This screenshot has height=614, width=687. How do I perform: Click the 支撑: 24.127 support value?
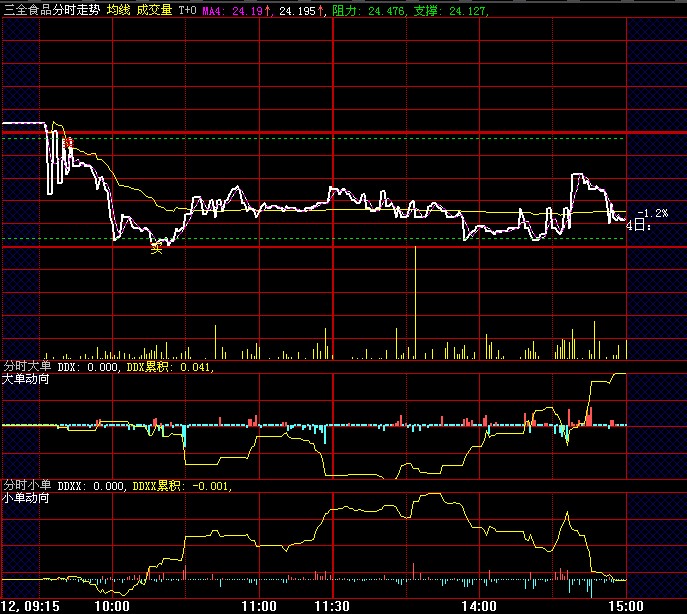[x=450, y=11]
